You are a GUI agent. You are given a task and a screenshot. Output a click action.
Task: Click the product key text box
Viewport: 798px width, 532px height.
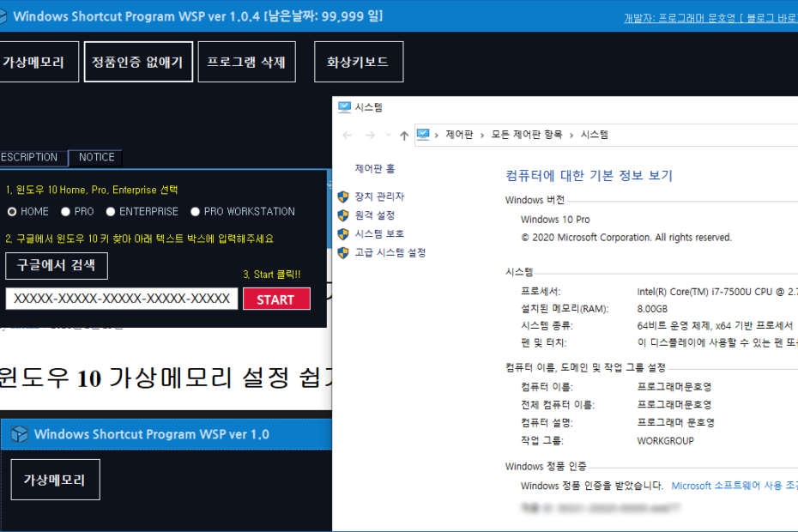(x=122, y=299)
